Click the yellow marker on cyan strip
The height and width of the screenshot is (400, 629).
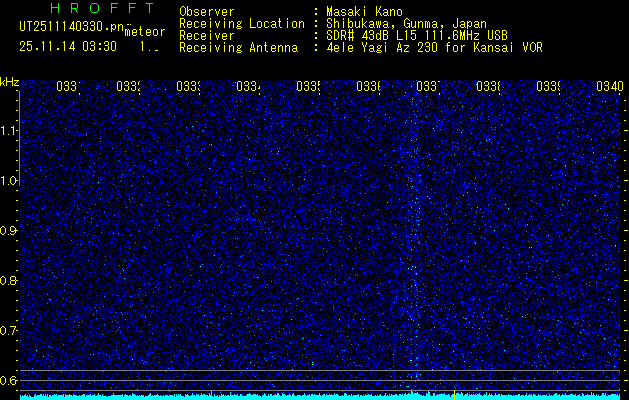pos(455,395)
